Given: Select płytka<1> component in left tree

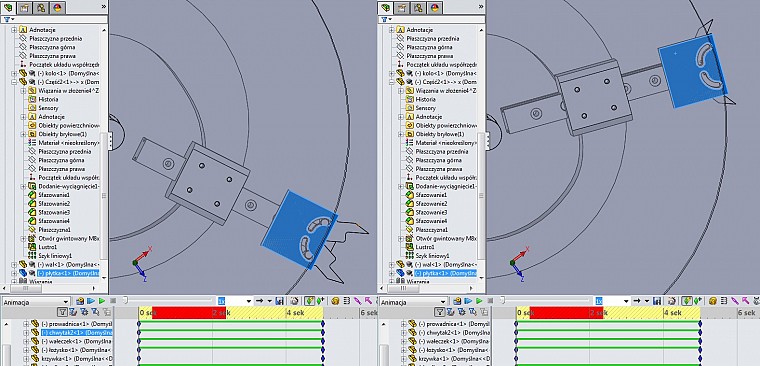Looking at the screenshot, I should 63,273.
